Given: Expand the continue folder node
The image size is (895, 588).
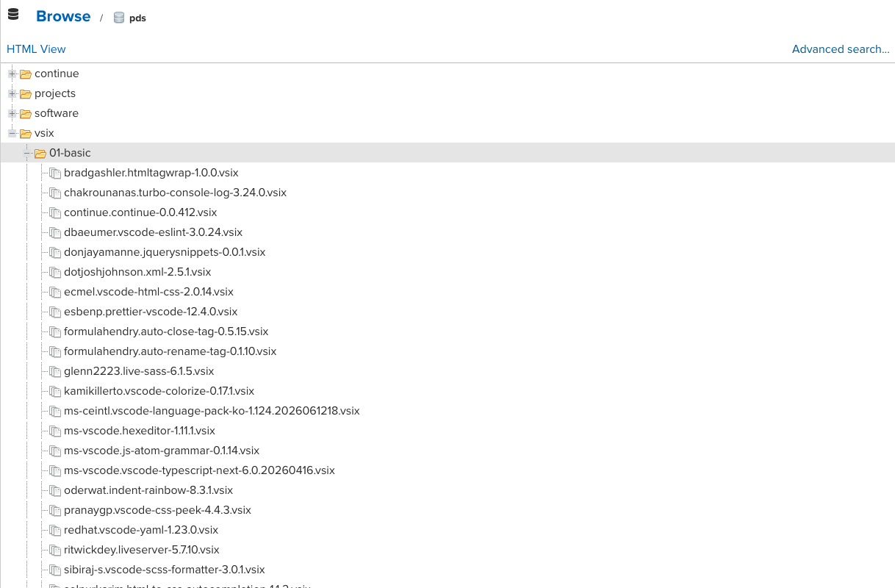Looking at the screenshot, I should 12,73.
